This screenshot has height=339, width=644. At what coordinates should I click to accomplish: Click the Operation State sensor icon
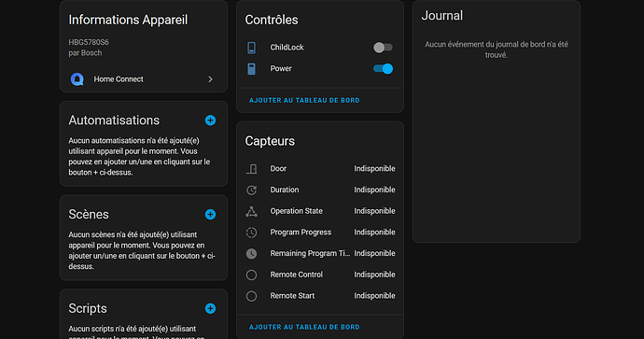(x=251, y=211)
